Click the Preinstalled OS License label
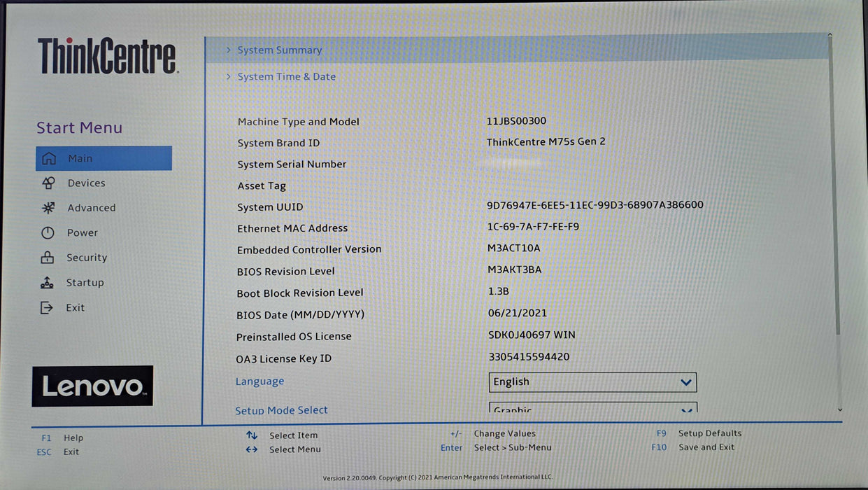The width and height of the screenshot is (868, 490). [x=294, y=337]
